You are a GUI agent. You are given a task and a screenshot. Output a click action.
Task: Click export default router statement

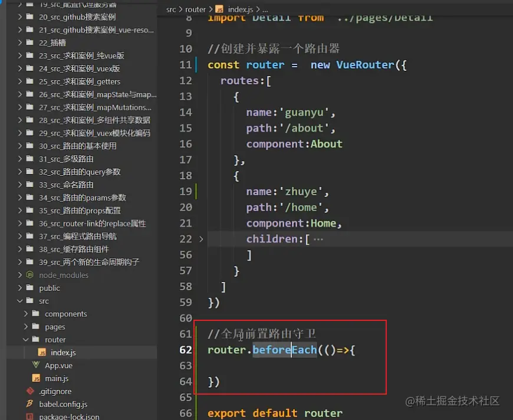(x=275, y=413)
